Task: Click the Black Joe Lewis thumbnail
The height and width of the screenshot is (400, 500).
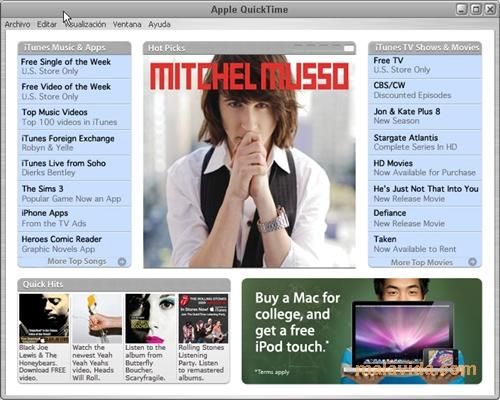Action: click(x=44, y=318)
